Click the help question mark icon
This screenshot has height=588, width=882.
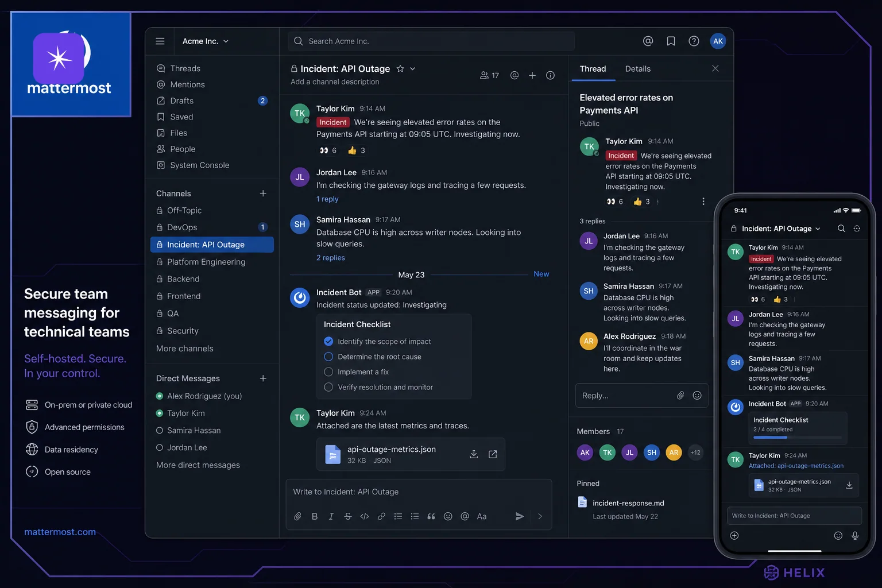[694, 41]
